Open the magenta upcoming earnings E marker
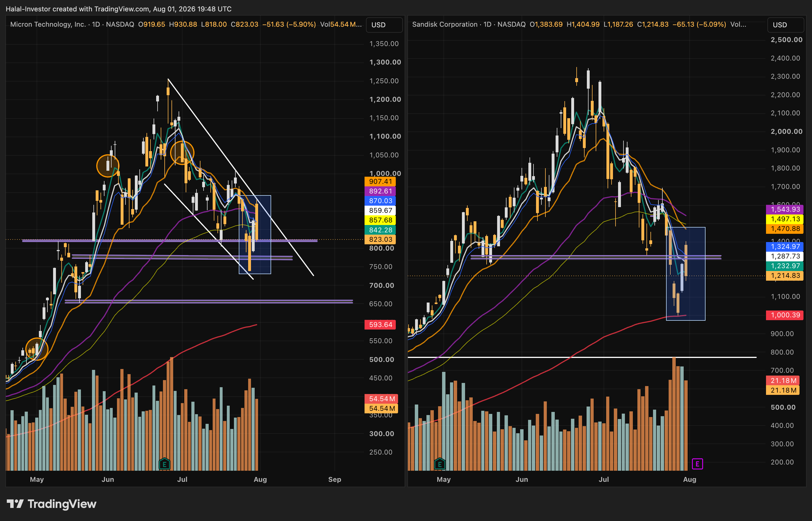Viewport: 812px width, 521px height. tap(697, 464)
